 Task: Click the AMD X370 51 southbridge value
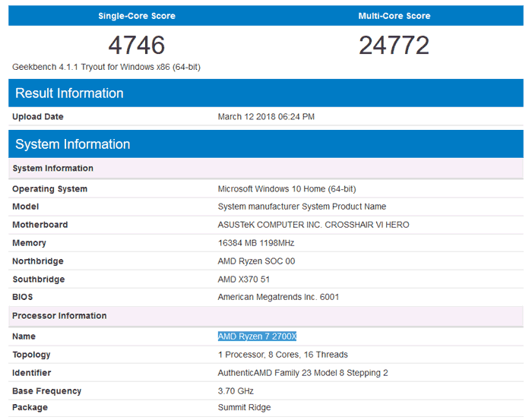point(242,279)
